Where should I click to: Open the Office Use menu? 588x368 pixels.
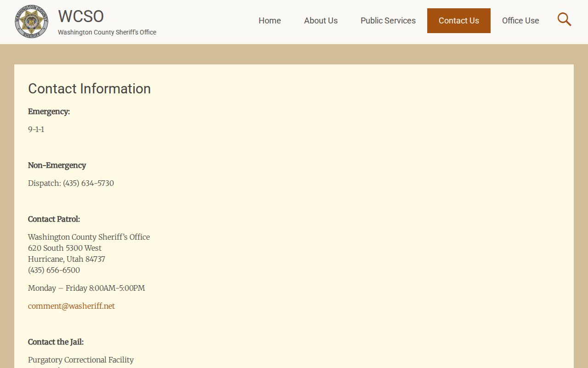pos(520,21)
